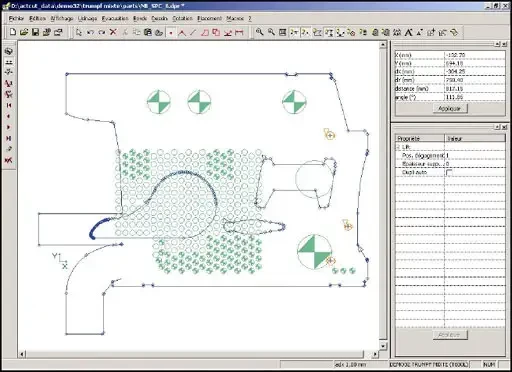Click the X (mm) coordinate value field

tap(475, 55)
